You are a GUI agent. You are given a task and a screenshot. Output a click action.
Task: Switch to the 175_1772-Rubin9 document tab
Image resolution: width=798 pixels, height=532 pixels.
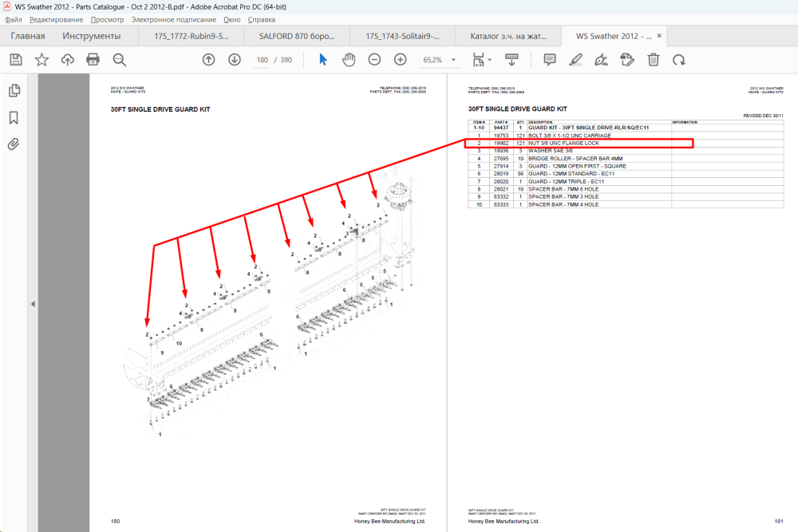click(x=192, y=36)
